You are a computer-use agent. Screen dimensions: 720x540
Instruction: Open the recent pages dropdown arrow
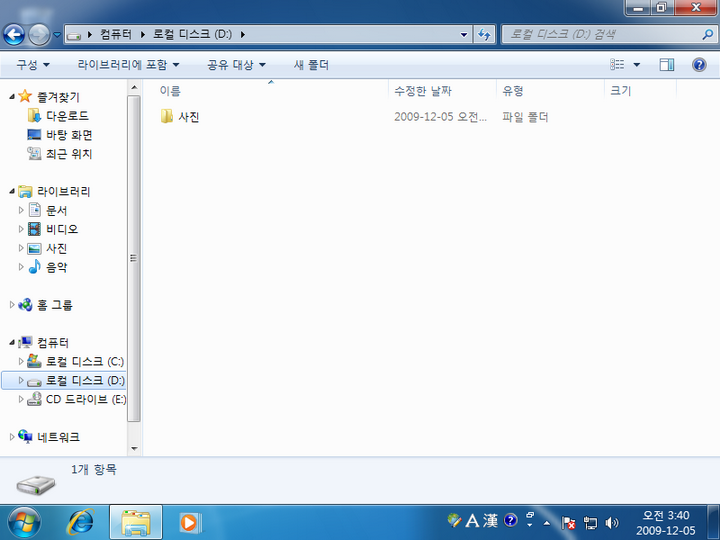pyautogui.click(x=57, y=34)
